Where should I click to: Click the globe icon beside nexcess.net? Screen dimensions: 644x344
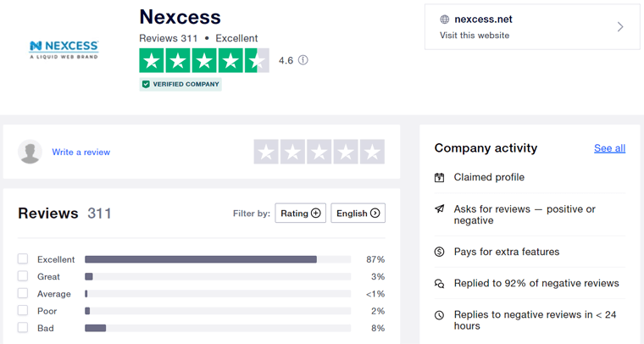click(x=444, y=19)
